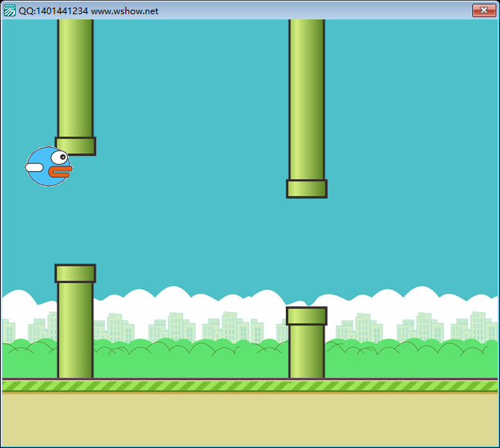Click the blue flappy bird
The width and height of the screenshot is (500, 448).
coord(49,167)
